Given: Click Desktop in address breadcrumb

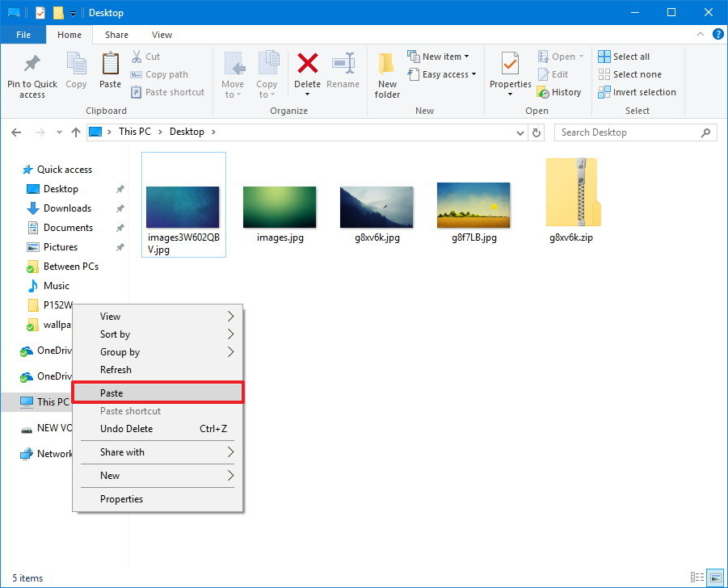Looking at the screenshot, I should [x=187, y=132].
